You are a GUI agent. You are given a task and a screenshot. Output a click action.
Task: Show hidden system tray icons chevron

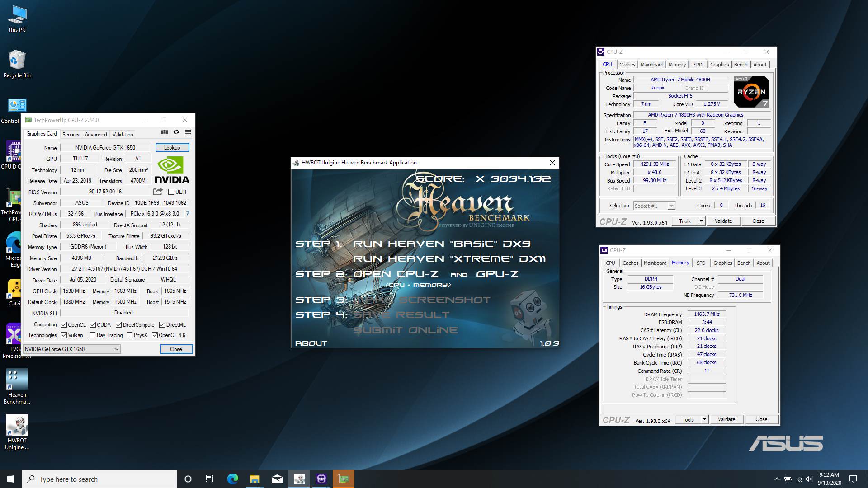click(x=777, y=479)
